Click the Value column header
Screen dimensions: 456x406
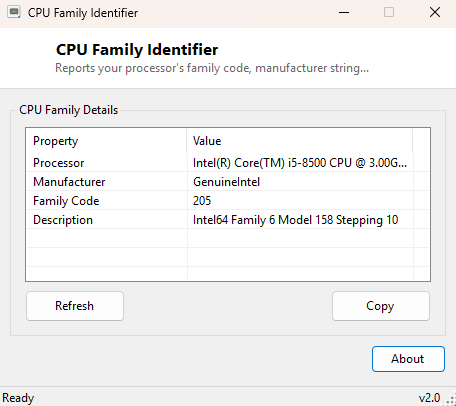(300, 141)
